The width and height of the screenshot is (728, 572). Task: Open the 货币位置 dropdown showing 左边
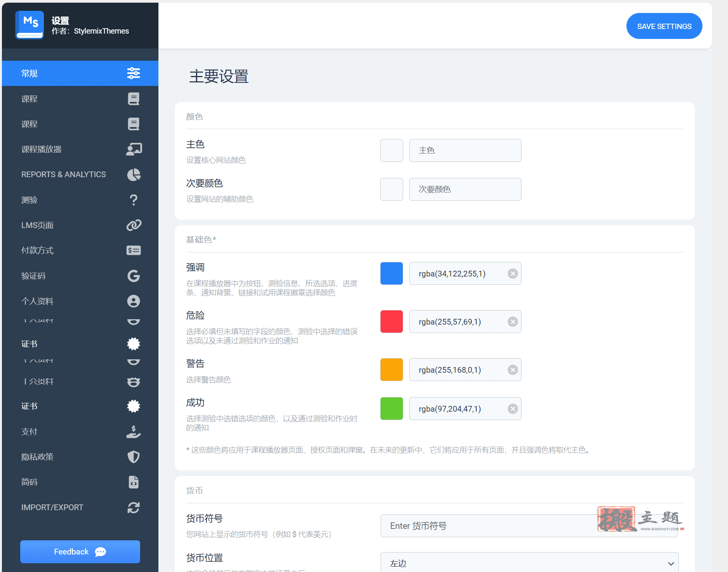tap(529, 563)
